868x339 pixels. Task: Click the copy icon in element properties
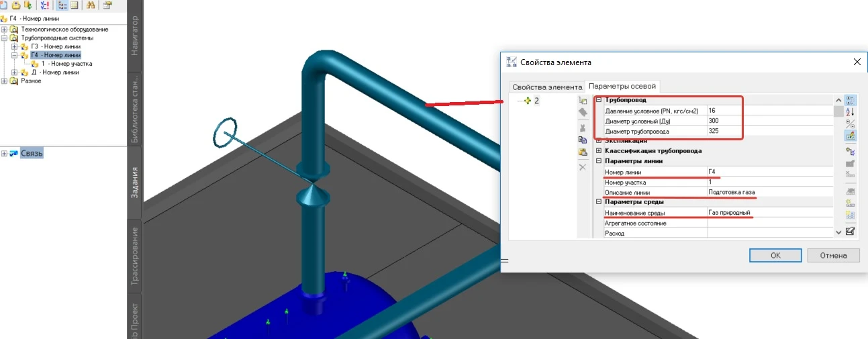[583, 140]
